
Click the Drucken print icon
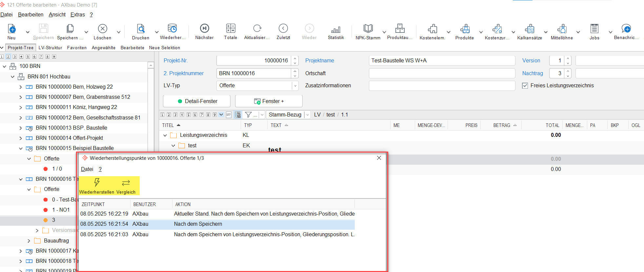pyautogui.click(x=141, y=29)
